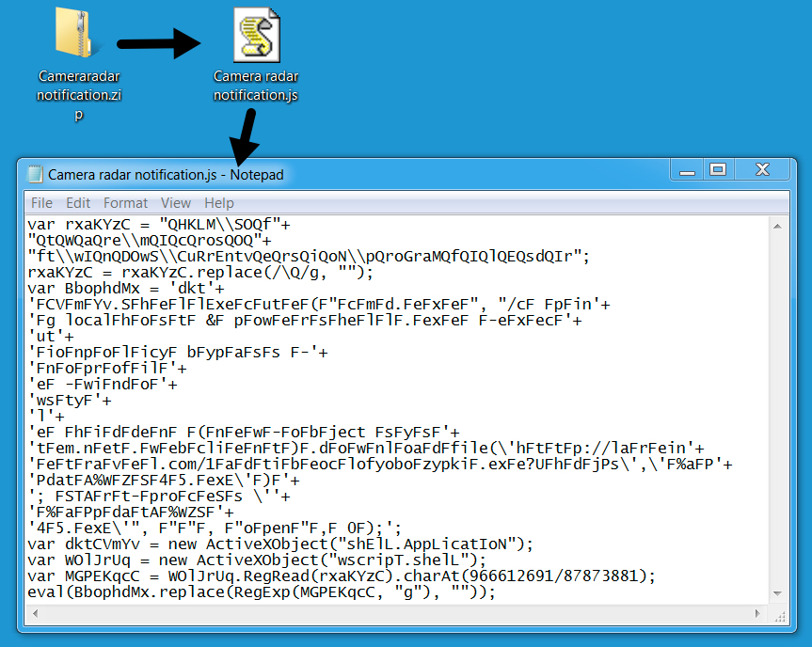Click the line starting "ft\\wIQnQDOwS"
This screenshot has width=812, height=647.
click(309, 257)
